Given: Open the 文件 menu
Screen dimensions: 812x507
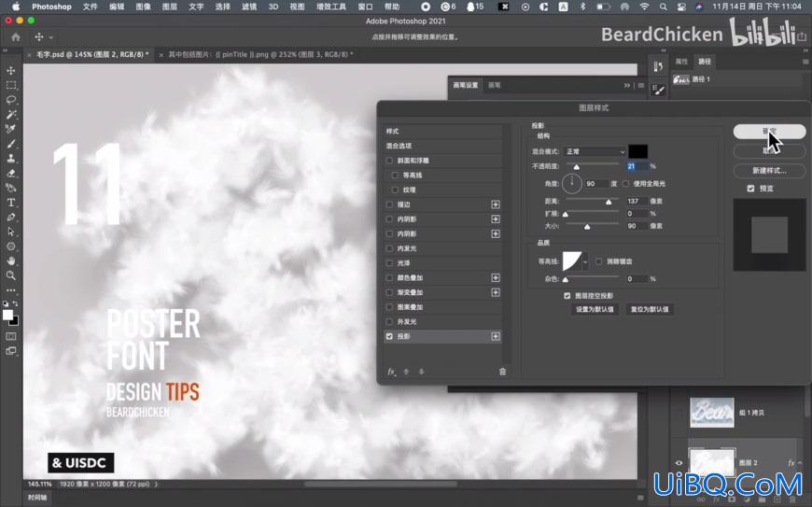Looking at the screenshot, I should tap(91, 7).
